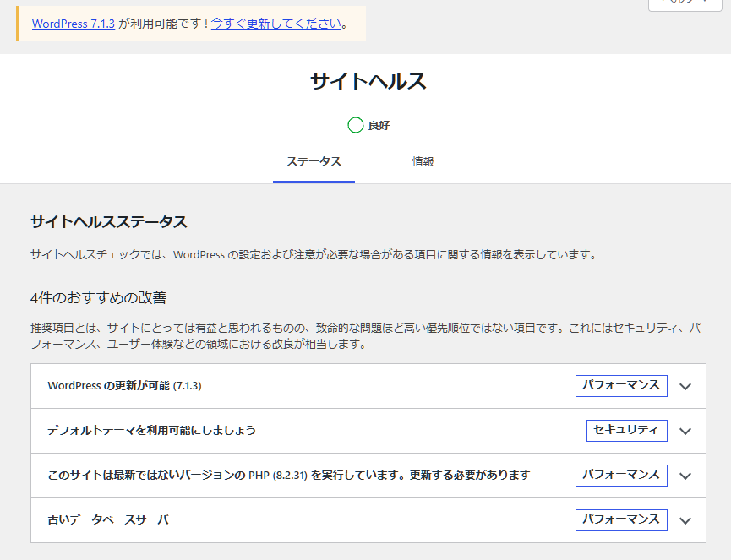Click the 古いデータベースサーバー title
The width and height of the screenshot is (731, 560).
point(113,519)
